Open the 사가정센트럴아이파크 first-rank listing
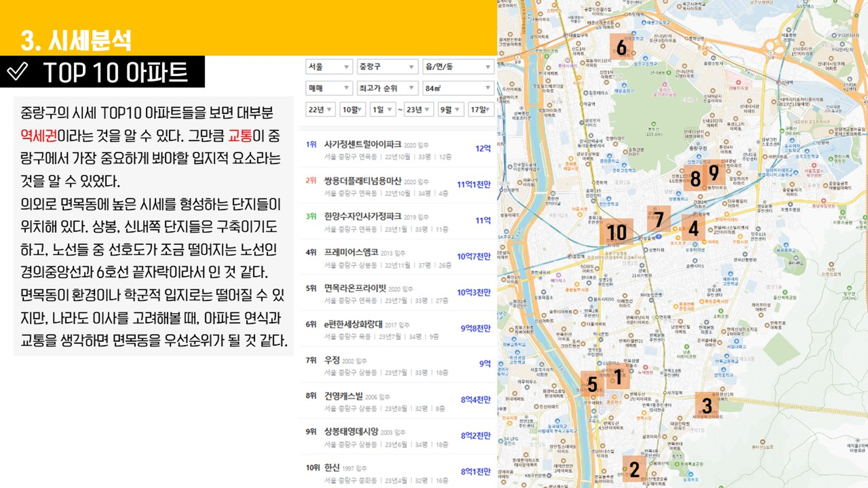 pyautogui.click(x=363, y=145)
